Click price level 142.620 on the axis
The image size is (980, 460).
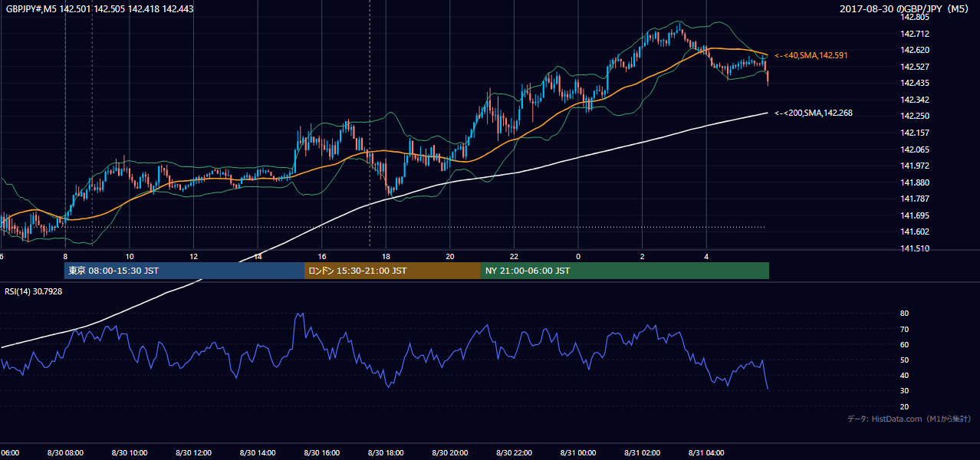click(x=916, y=50)
